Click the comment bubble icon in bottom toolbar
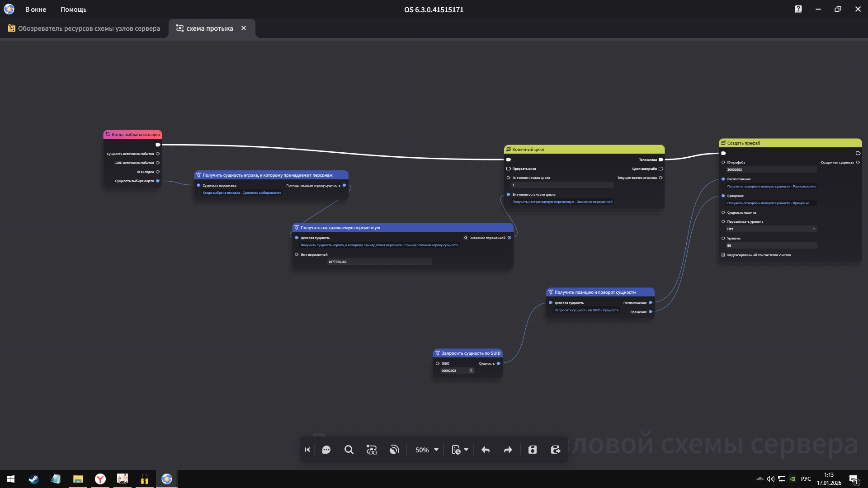Image resolution: width=868 pixels, height=488 pixels. point(326,450)
